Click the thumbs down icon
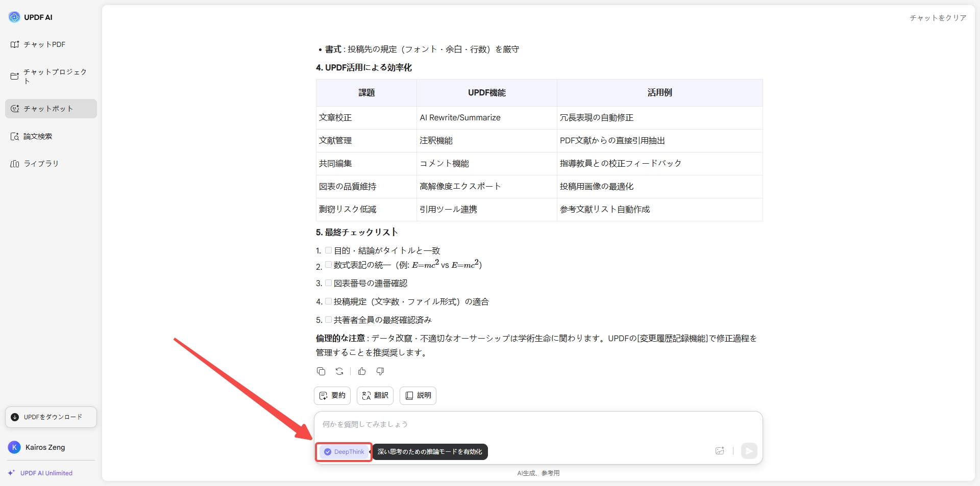Screen dimensions: 980x486 (380, 371)
